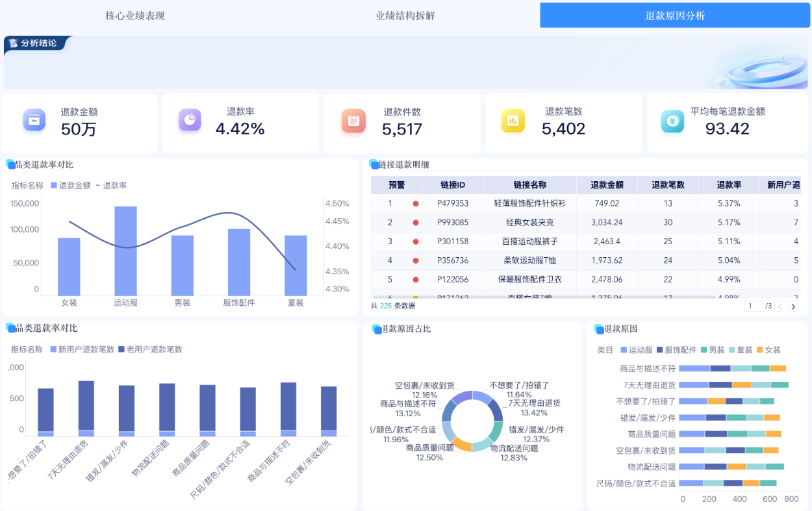Click the 分析结论 badge icon
The height and width of the screenshot is (511, 812).
(14, 44)
